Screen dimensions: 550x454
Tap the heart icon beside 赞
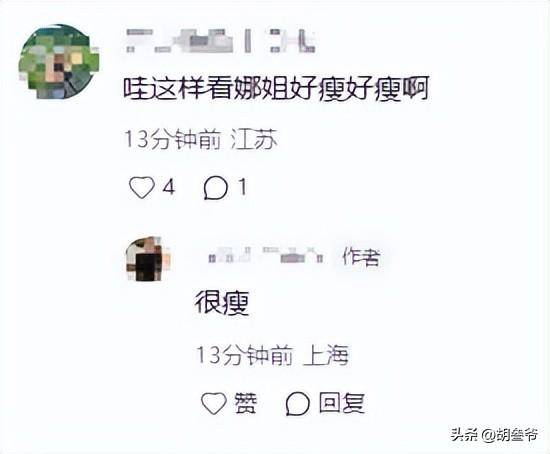coord(214,403)
